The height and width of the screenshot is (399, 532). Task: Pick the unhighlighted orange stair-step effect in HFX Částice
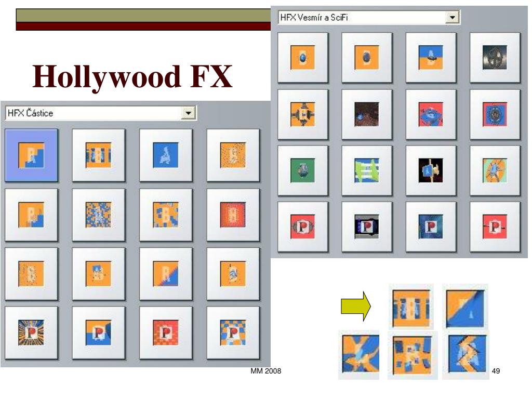pyautogui.click(x=31, y=215)
